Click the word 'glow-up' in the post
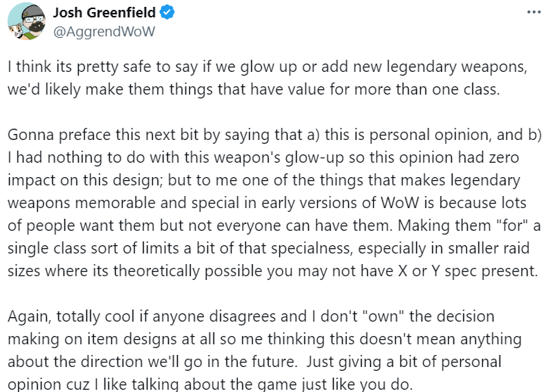554x392 pixels. pos(314,158)
